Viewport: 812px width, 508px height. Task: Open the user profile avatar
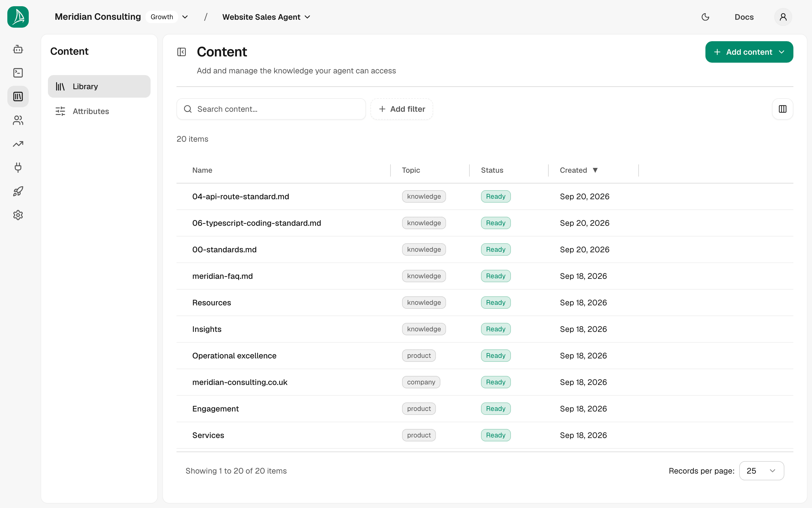pyautogui.click(x=783, y=17)
